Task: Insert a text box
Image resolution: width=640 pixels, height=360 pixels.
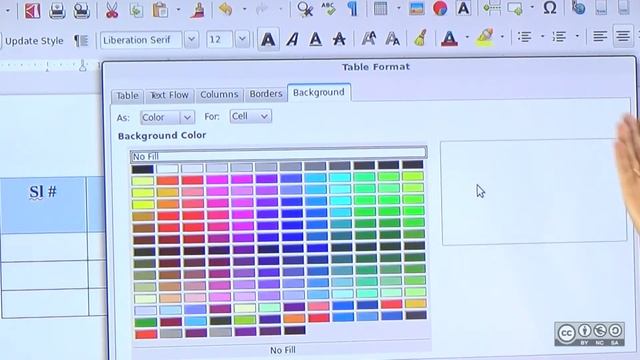Action: [464, 8]
